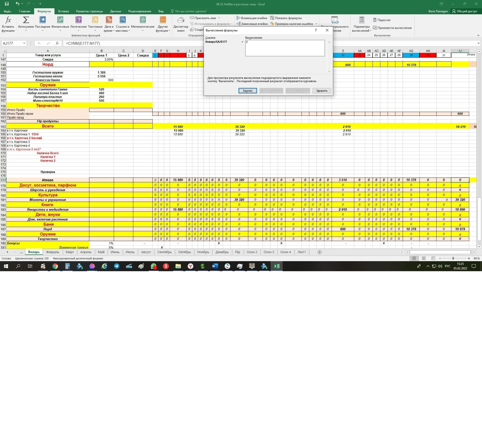
Task: Expand the Name Box dropdown for AJ177
Action: 24,43
